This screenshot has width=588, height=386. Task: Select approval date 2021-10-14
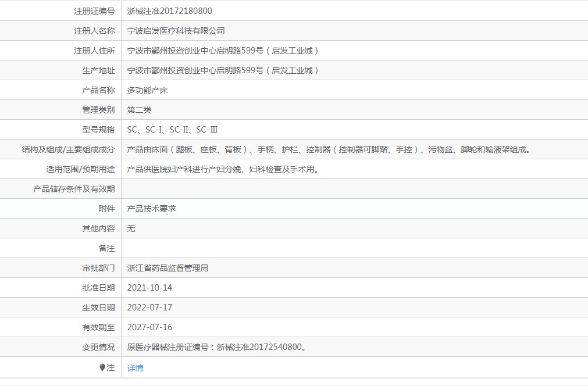(149, 288)
